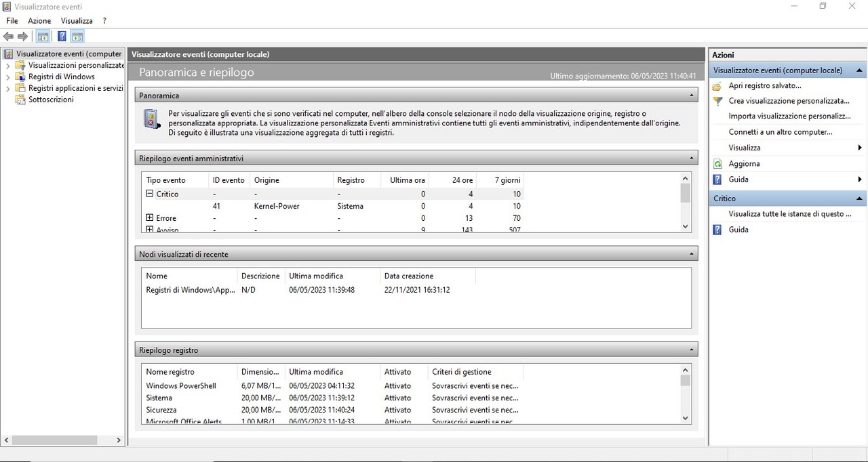868x462 pixels.
Task: Collapse the Critico actions group
Action: pos(860,198)
